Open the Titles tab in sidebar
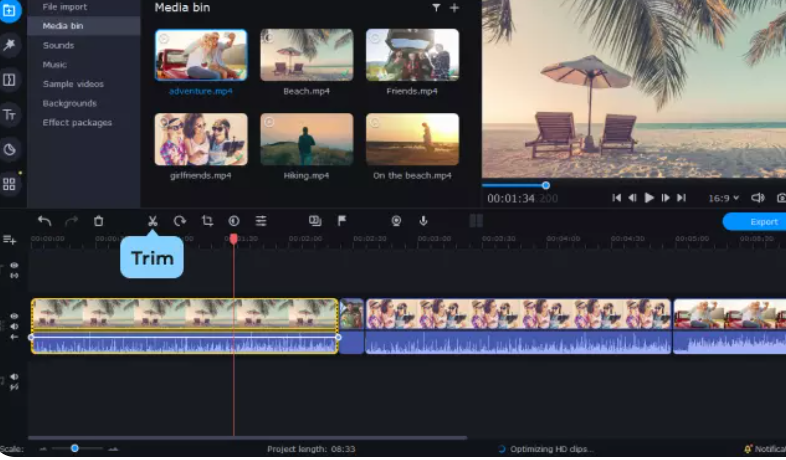Image resolution: width=786 pixels, height=460 pixels. (10, 115)
